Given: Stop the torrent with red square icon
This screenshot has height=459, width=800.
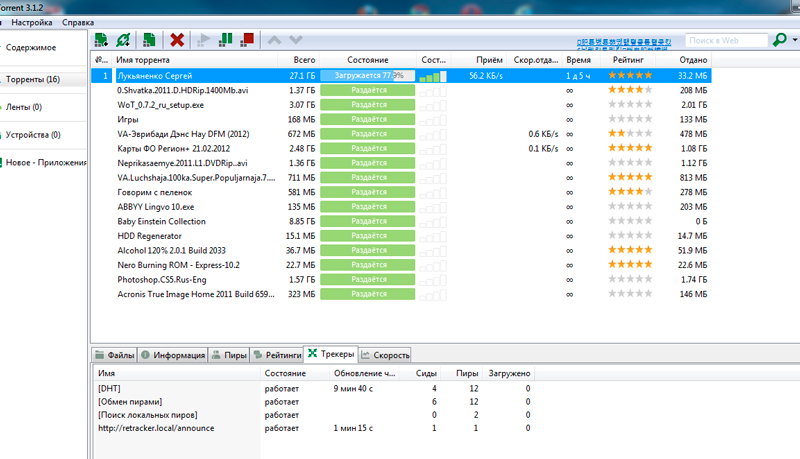Looking at the screenshot, I should tap(247, 40).
